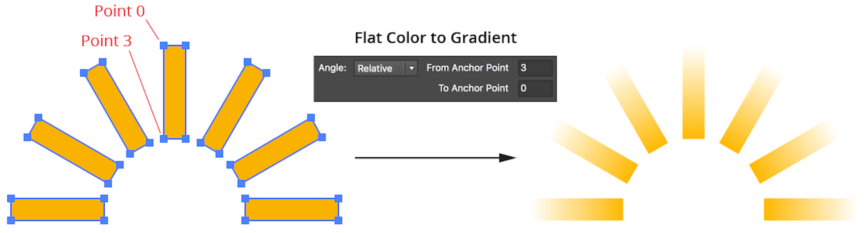The image size is (868, 233).
Task: Click the To Anchor Point label
Action: coord(473,88)
